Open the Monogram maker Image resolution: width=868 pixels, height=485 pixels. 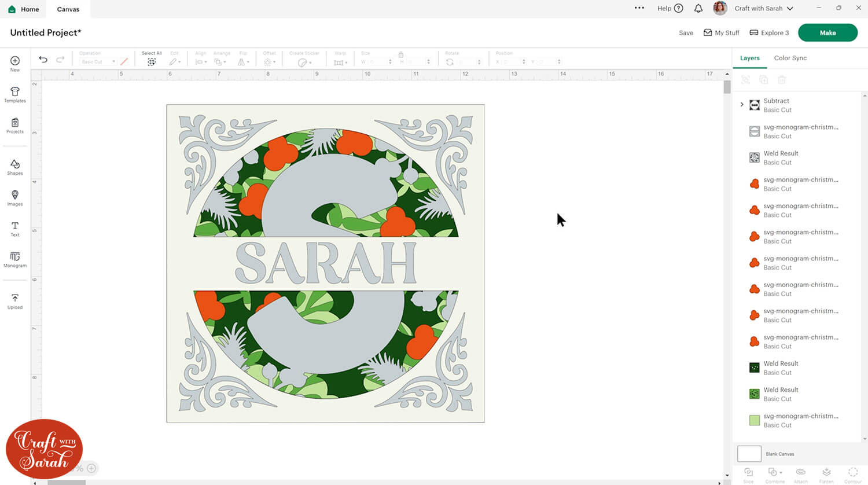click(x=15, y=259)
